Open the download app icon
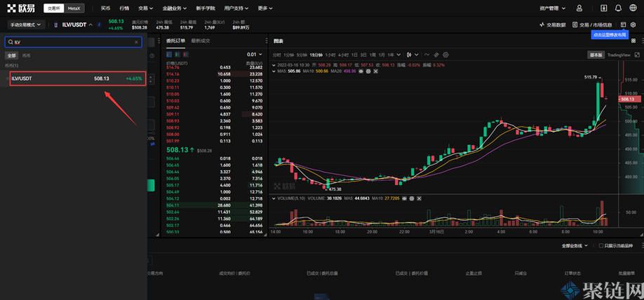Image resolution: width=644 pixels, height=300 pixels. pyautogui.click(x=604, y=8)
